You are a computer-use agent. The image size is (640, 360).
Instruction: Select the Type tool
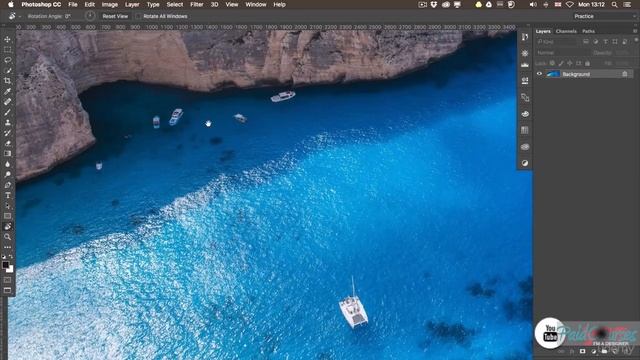click(7, 196)
